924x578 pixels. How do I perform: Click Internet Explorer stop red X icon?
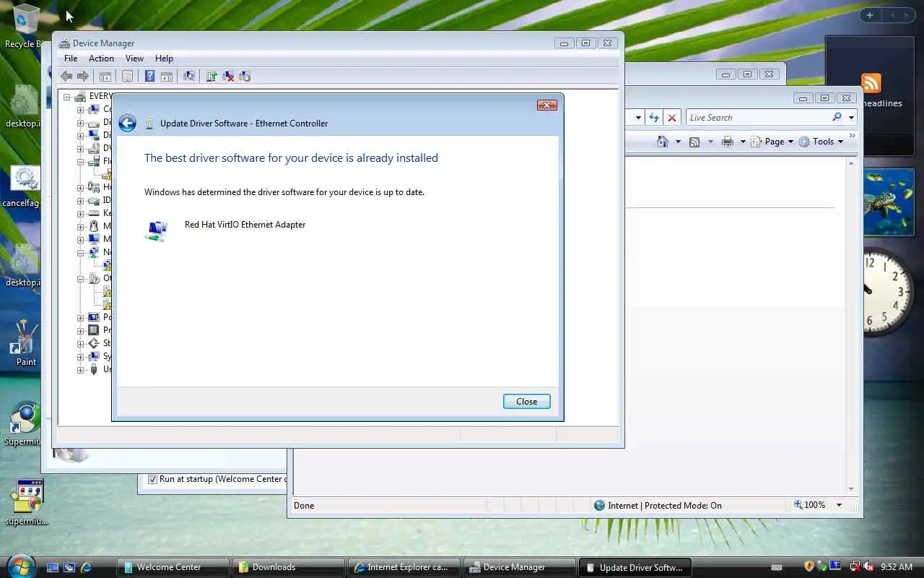[x=672, y=117]
